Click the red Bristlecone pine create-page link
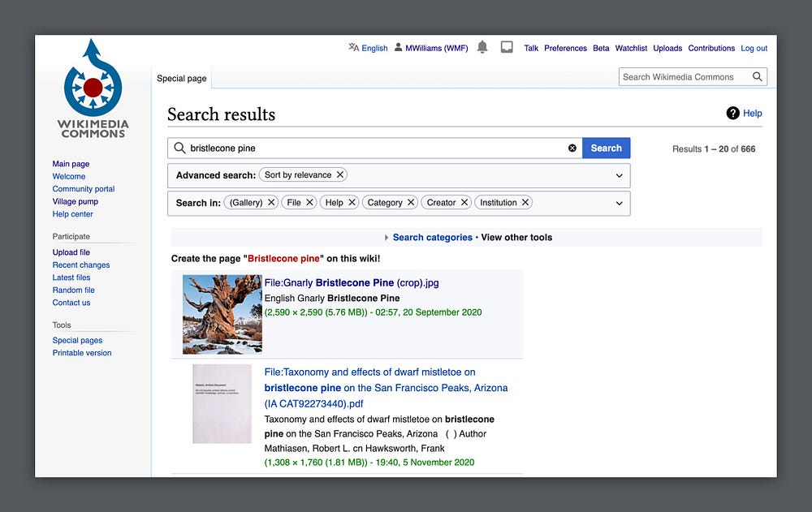The width and height of the screenshot is (812, 512). 283,258
